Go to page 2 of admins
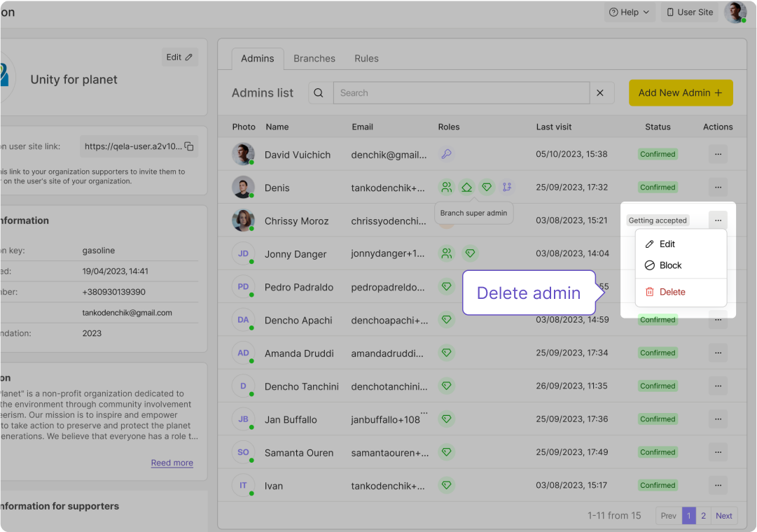The height and width of the screenshot is (532, 757). (x=703, y=516)
